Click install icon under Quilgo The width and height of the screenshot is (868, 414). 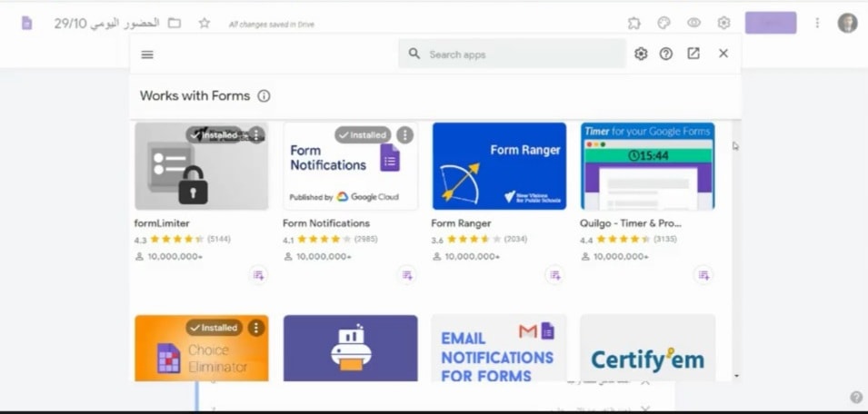(703, 275)
